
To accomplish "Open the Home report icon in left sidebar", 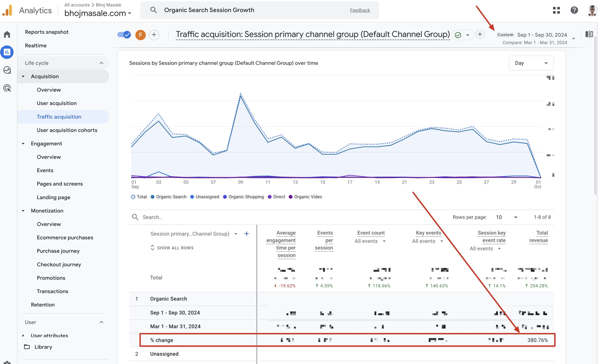I will pyautogui.click(x=7, y=34).
